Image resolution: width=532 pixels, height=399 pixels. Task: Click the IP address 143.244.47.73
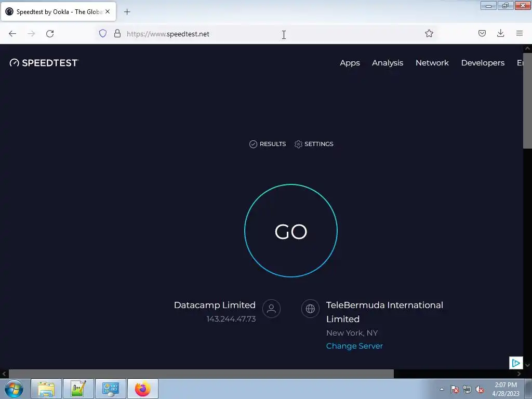[231, 319]
